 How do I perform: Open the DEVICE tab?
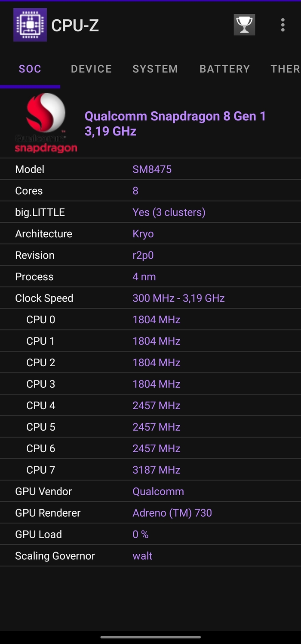[x=91, y=69]
